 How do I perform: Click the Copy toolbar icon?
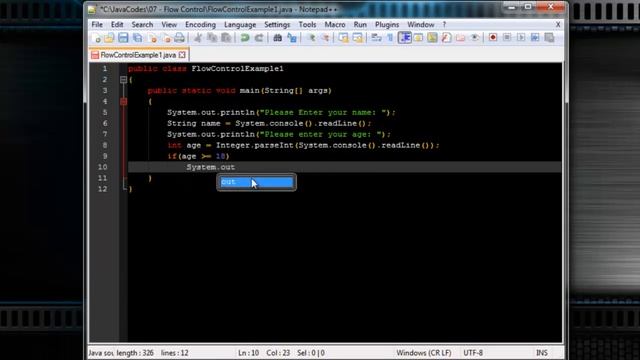click(x=212, y=38)
